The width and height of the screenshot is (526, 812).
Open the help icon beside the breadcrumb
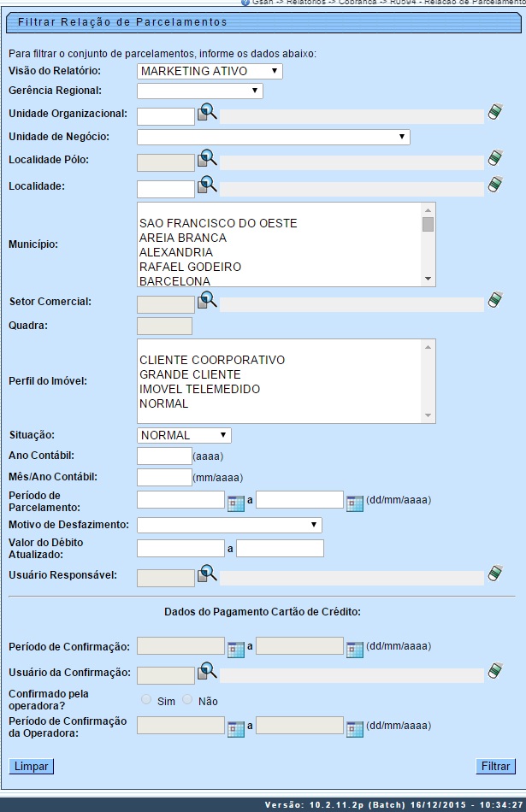pos(245,3)
